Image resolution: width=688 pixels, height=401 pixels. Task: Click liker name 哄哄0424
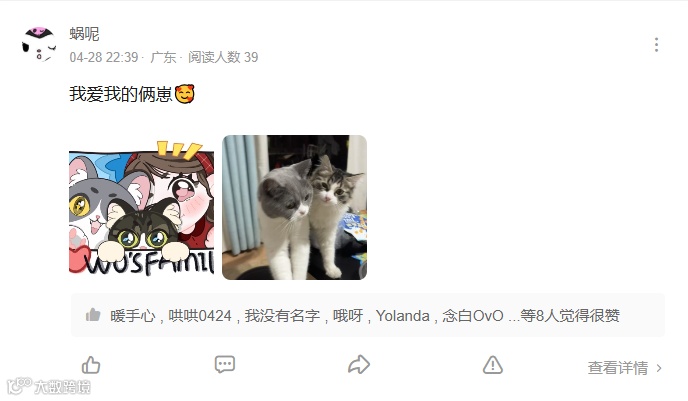200,316
